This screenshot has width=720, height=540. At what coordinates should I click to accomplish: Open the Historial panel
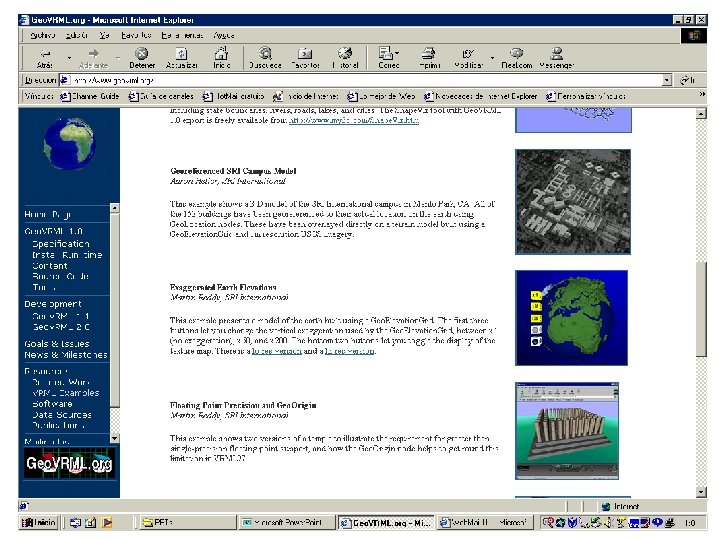point(345,57)
